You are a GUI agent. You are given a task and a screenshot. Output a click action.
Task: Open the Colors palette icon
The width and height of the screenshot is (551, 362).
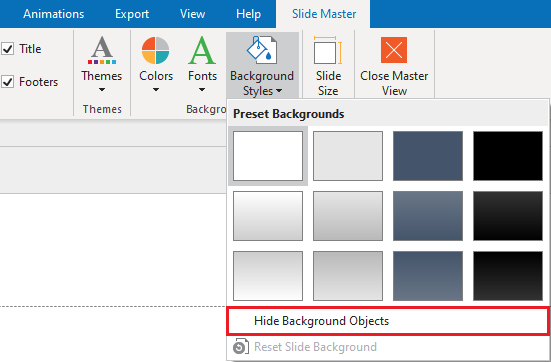(x=156, y=50)
